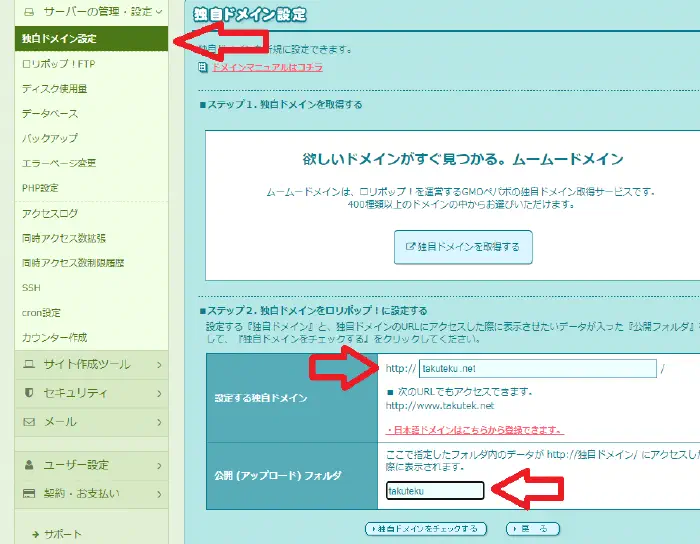Open データベース menu item
The image size is (700, 544).
pos(50,114)
